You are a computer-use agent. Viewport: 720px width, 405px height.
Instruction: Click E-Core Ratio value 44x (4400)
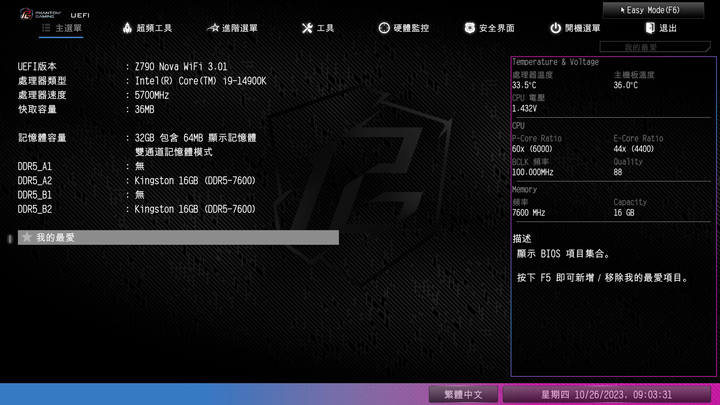[x=634, y=149]
